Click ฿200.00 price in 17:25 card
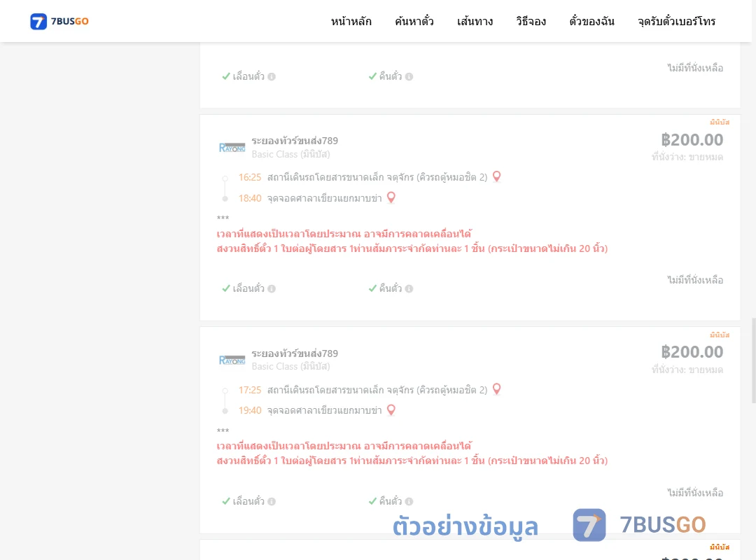The height and width of the screenshot is (560, 756). pyautogui.click(x=692, y=352)
